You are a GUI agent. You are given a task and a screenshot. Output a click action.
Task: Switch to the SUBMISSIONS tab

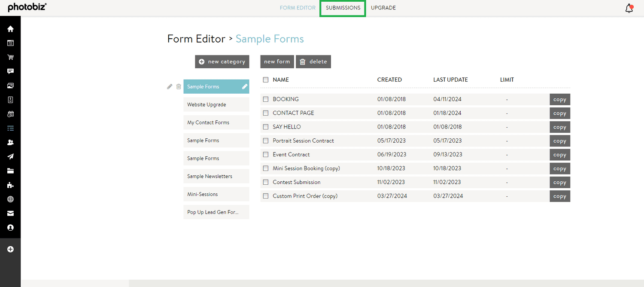click(342, 8)
